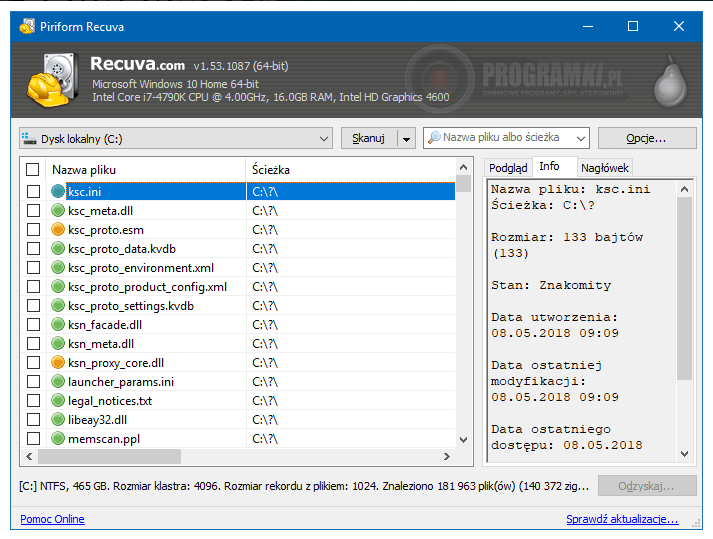
Task: Click the Odzyskaj... recover button
Action: tap(647, 486)
